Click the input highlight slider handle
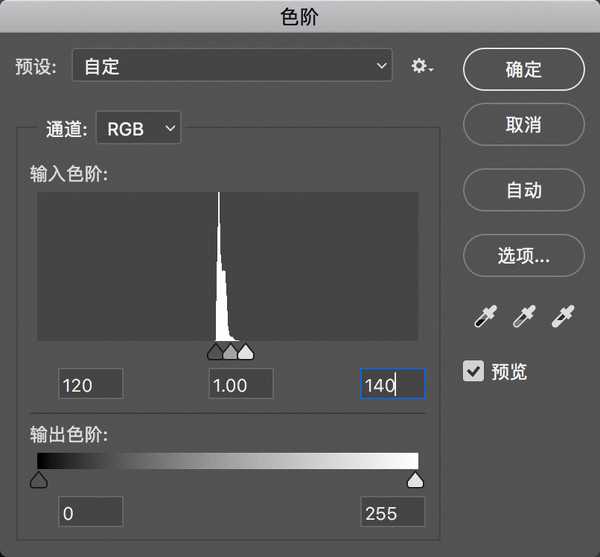 click(245, 351)
